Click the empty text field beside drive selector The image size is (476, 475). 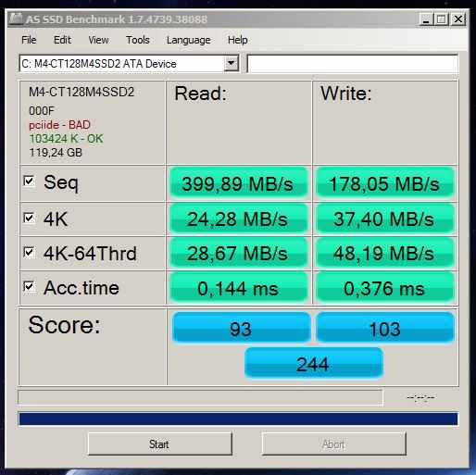353,64
